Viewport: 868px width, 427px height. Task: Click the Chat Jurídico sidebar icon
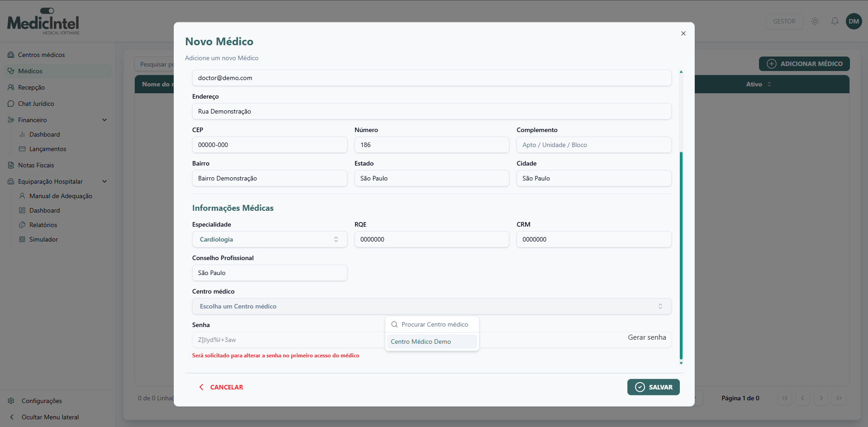pyautogui.click(x=11, y=104)
